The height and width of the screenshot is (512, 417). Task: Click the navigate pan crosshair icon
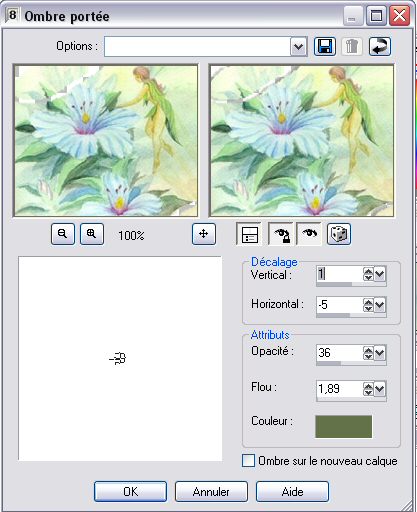tap(204, 234)
